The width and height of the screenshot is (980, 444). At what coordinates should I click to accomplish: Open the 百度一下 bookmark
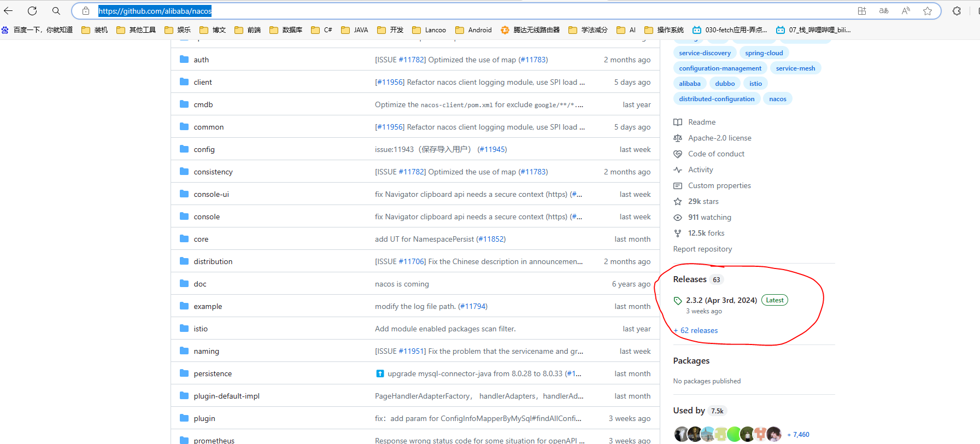pyautogui.click(x=37, y=30)
